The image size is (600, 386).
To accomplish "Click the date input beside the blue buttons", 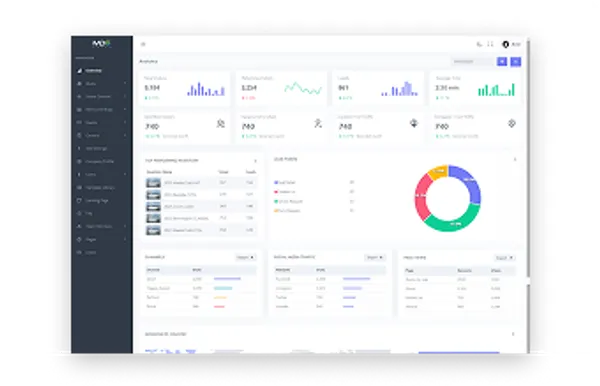I will pyautogui.click(x=472, y=62).
